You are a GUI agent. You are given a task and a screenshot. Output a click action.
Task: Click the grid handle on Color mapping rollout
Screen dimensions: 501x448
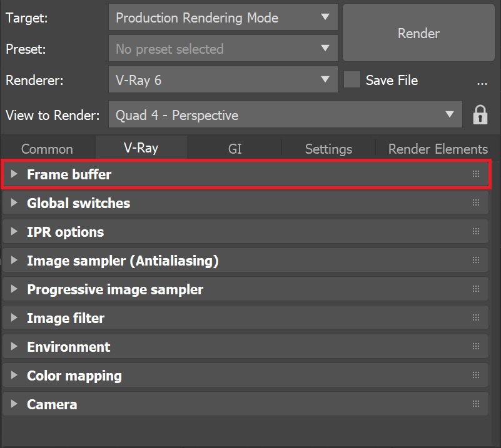(x=475, y=375)
